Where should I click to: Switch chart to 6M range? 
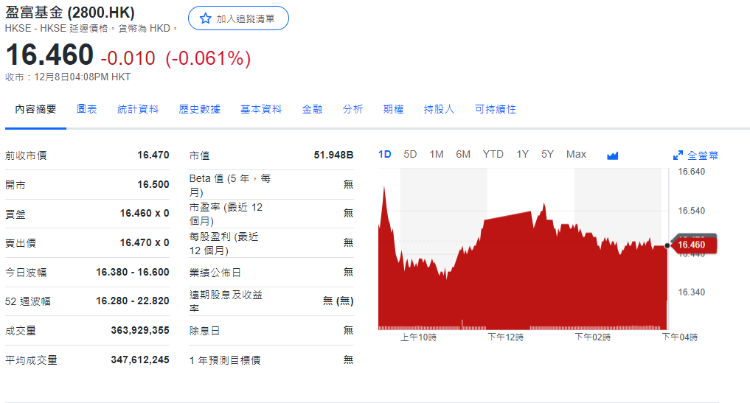pyautogui.click(x=463, y=154)
